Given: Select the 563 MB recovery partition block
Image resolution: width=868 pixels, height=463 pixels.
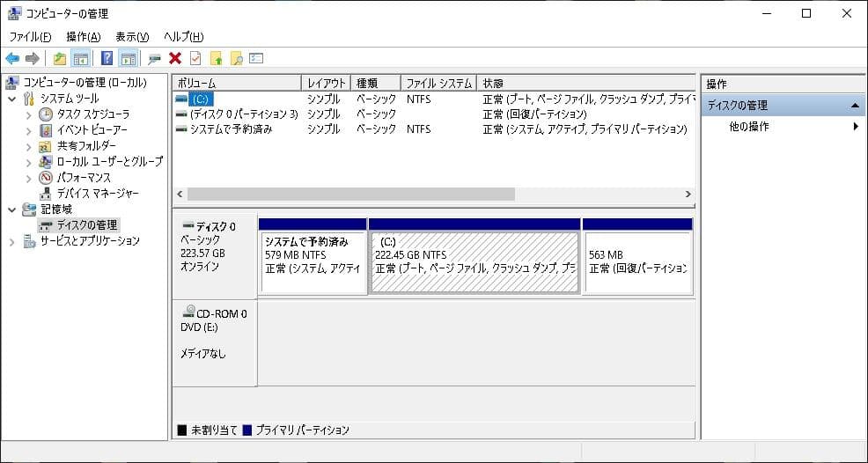Looking at the screenshot, I should pyautogui.click(x=637, y=256).
